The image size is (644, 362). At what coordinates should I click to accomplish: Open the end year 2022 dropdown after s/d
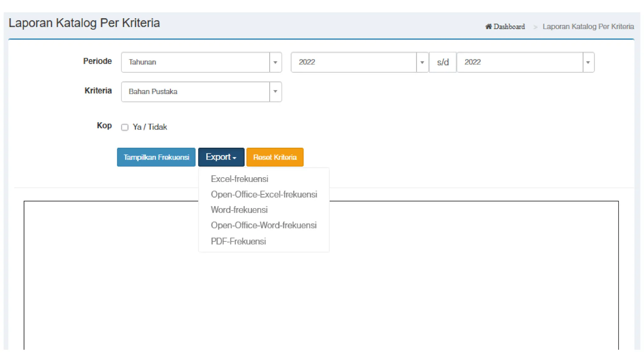(525, 62)
